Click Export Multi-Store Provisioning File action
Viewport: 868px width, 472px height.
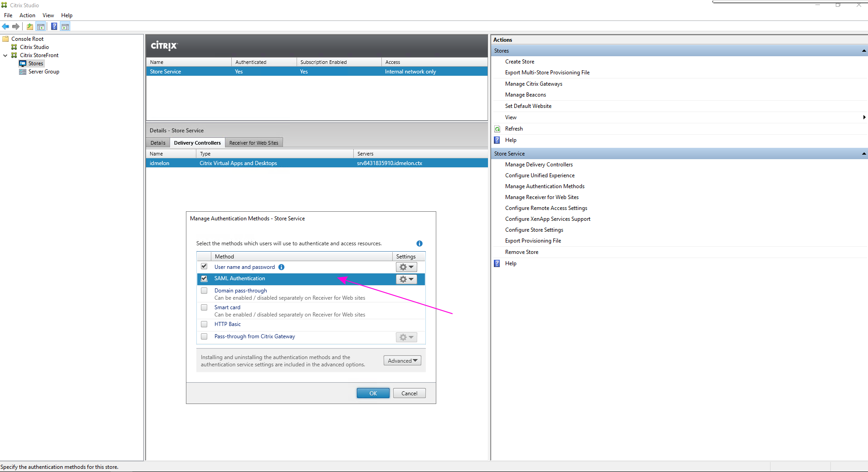[547, 73]
